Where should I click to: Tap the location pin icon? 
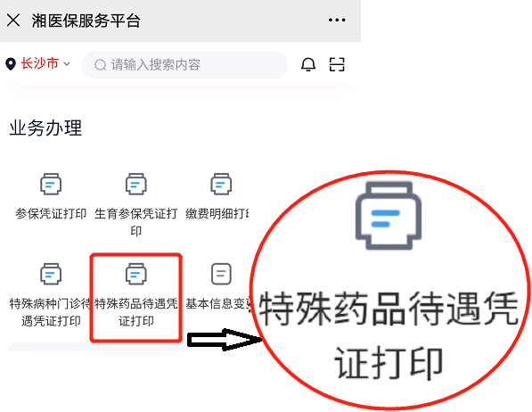[11, 64]
